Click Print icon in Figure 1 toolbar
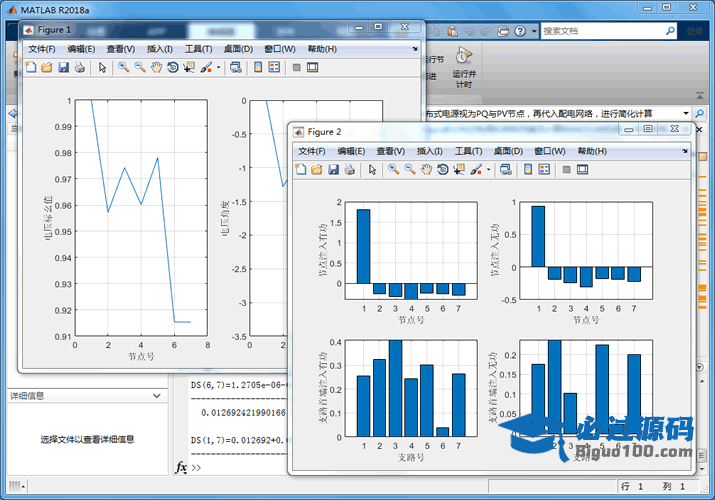Image resolution: width=715 pixels, height=500 pixels. (79, 68)
